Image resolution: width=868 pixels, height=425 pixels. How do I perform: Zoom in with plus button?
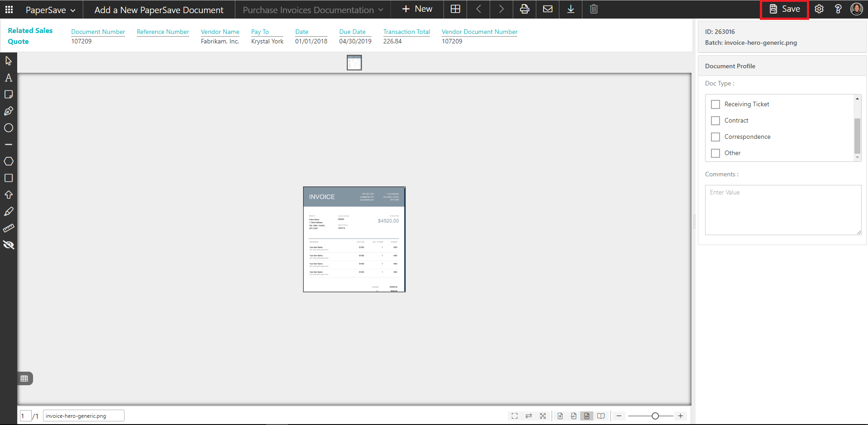click(680, 416)
